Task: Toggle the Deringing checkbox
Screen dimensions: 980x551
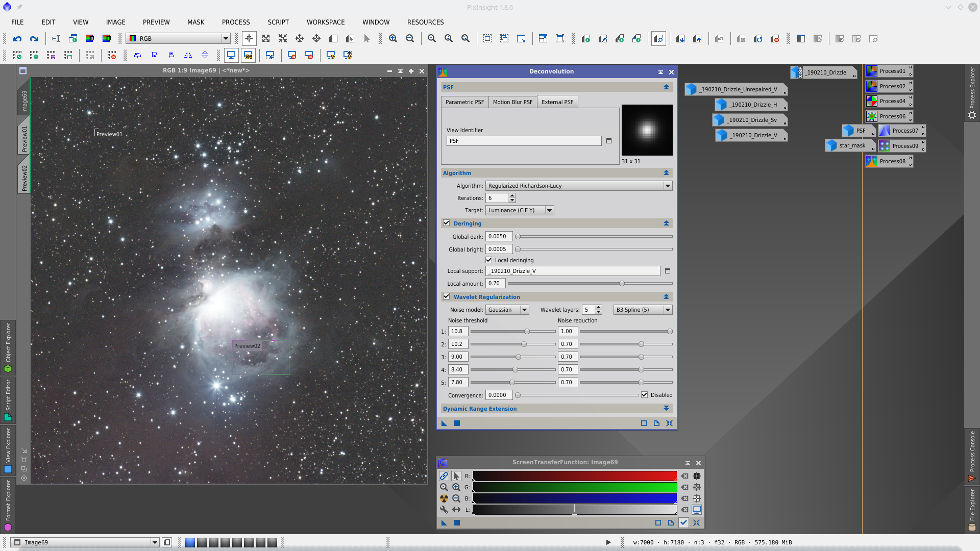Action: pos(447,223)
